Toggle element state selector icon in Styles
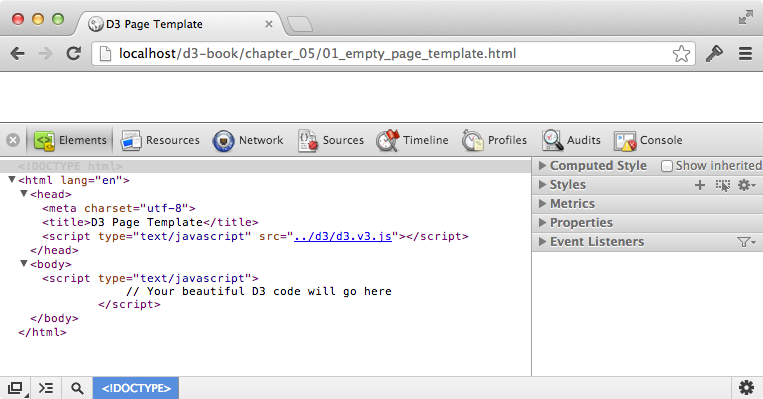Image resolution: width=763 pixels, height=399 pixels. tap(723, 185)
